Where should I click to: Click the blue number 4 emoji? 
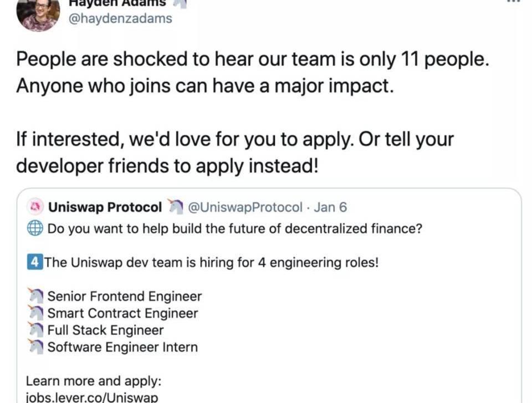[35, 262]
